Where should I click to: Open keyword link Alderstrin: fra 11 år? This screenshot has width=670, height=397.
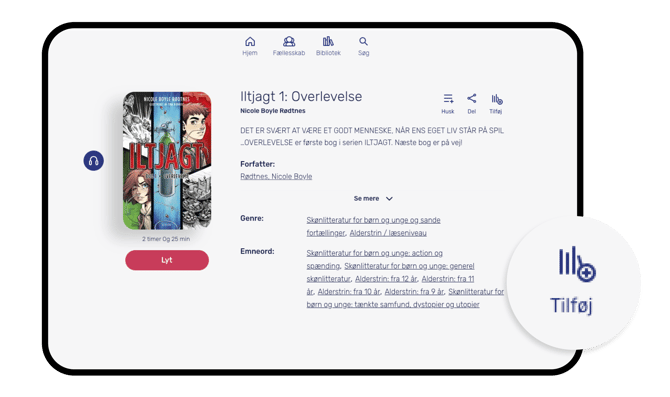pyautogui.click(x=447, y=279)
